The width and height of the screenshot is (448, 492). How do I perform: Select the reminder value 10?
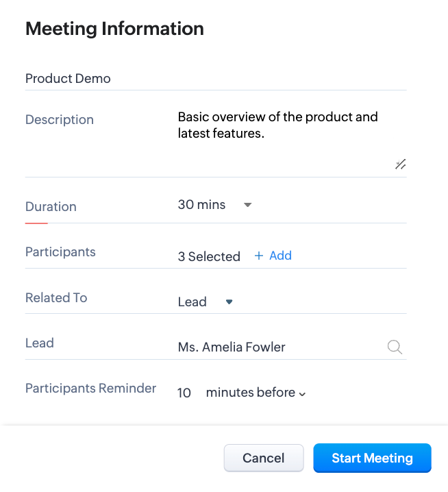184,393
